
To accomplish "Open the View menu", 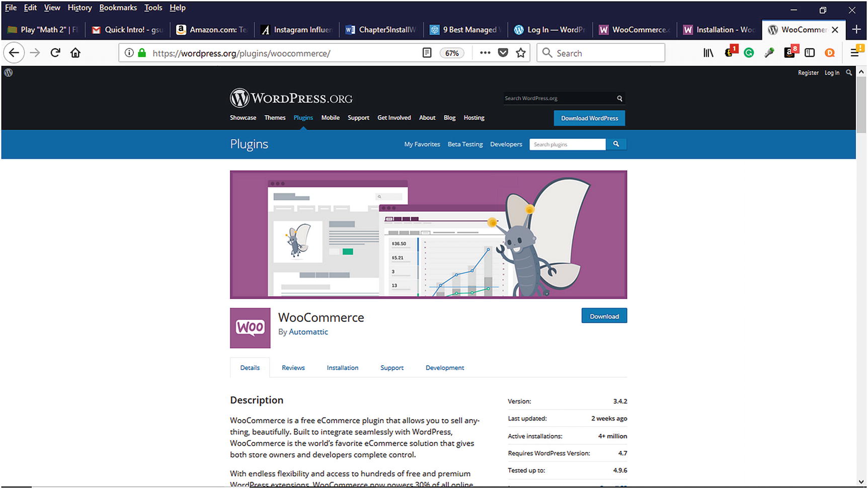I will tap(52, 8).
